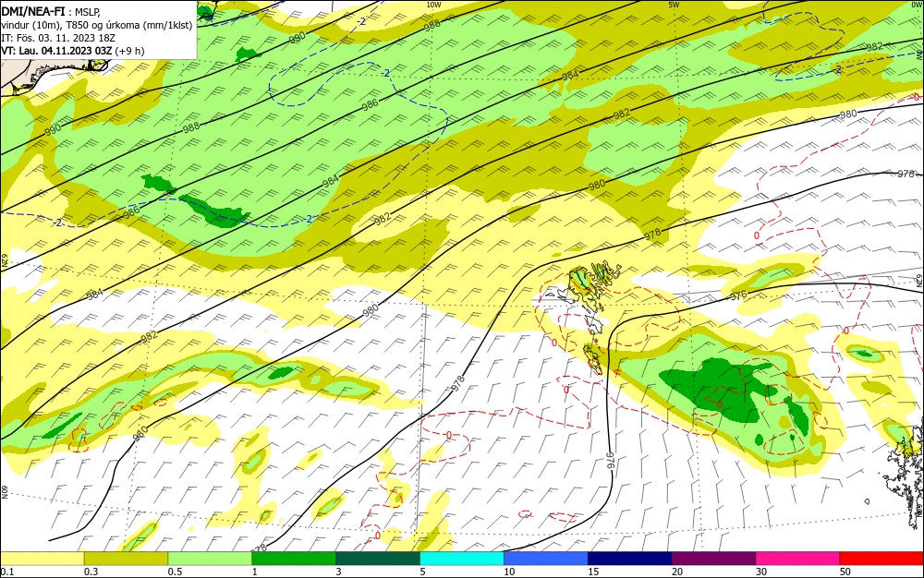The height and width of the screenshot is (578, 924).
Task: Click the legend value "15"
Action: click(x=593, y=572)
